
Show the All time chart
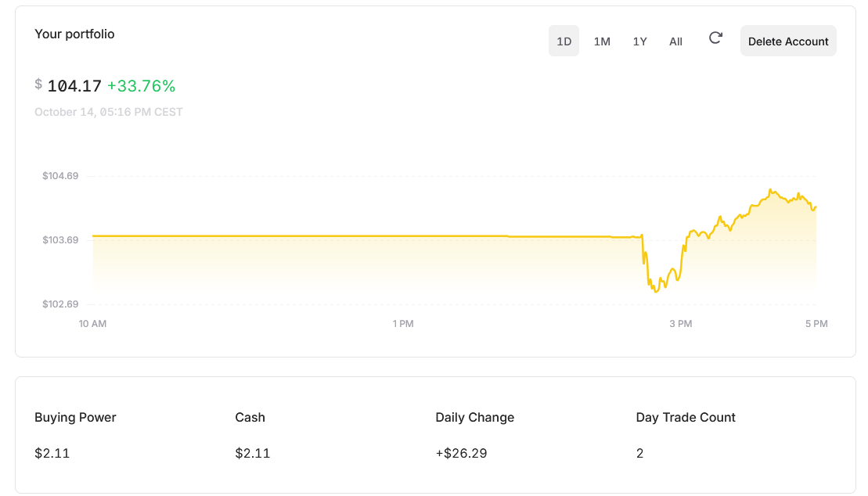tap(675, 41)
